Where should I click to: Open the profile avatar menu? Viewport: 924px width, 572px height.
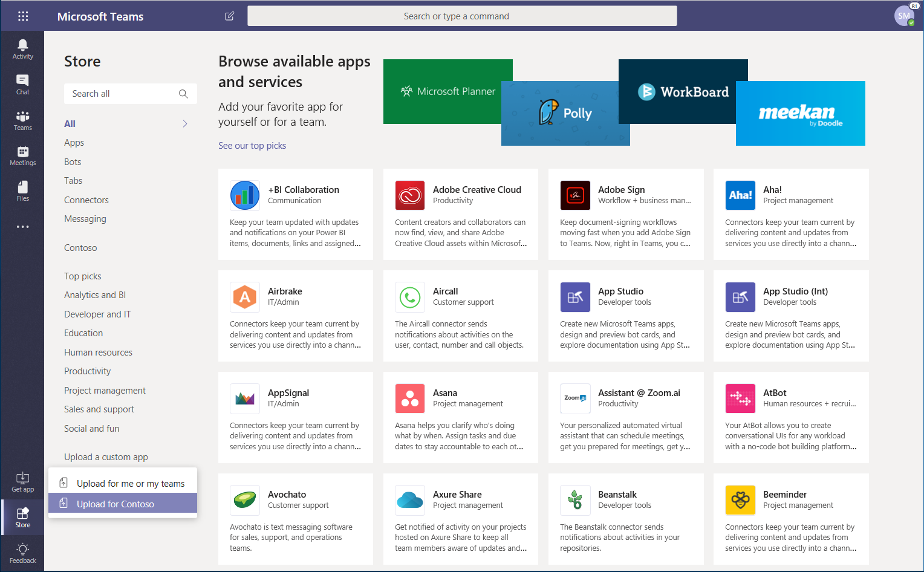point(904,16)
